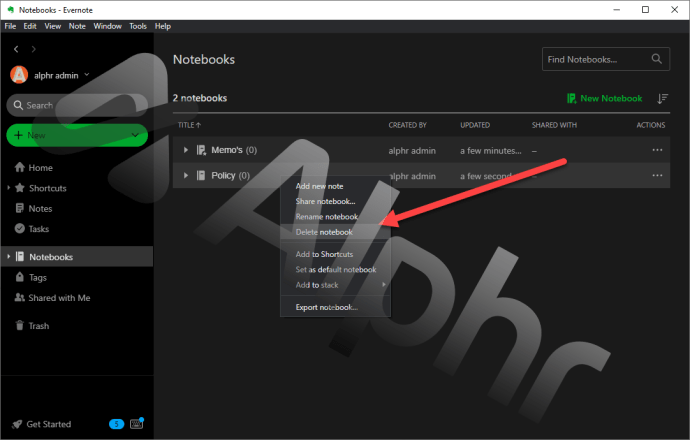This screenshot has width=690, height=440.
Task: Click the green New button
Action: coord(77,135)
